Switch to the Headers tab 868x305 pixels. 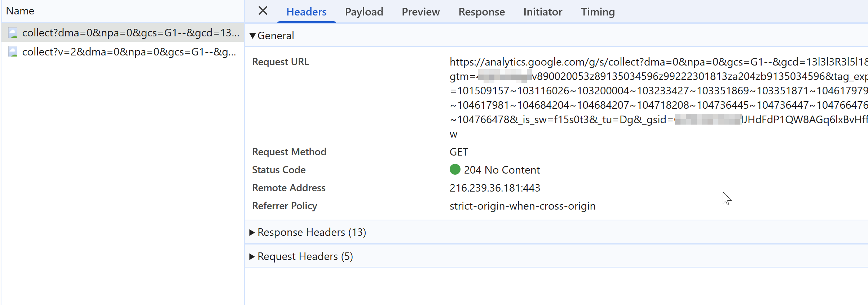click(306, 12)
